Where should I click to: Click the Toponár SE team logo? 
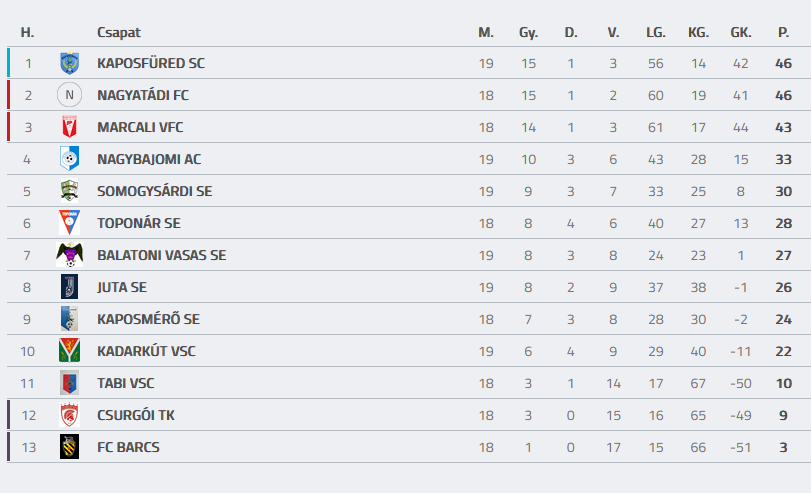[x=69, y=223]
